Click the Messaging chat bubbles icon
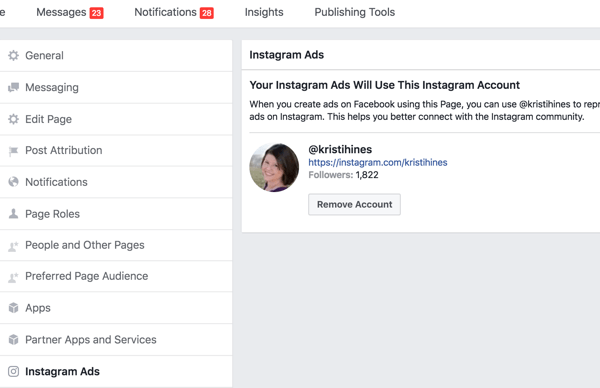The height and width of the screenshot is (388, 600). (13, 87)
